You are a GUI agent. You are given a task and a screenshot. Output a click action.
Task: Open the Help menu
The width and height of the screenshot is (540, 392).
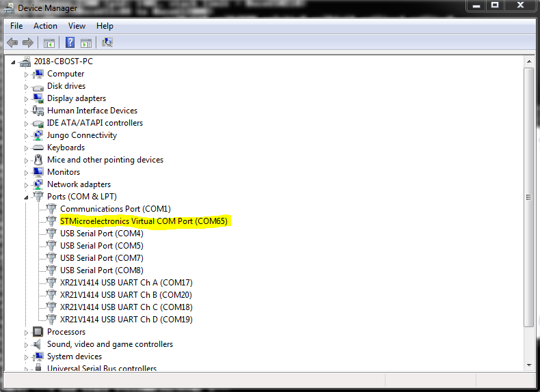click(x=105, y=26)
